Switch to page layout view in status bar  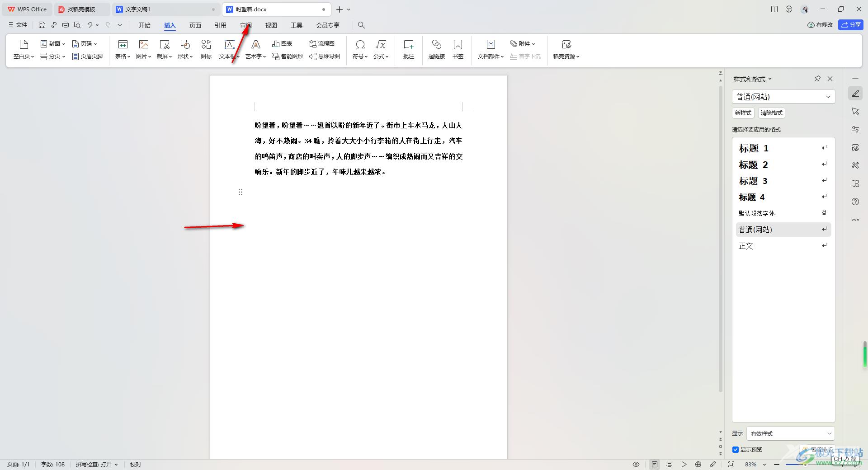coord(655,465)
